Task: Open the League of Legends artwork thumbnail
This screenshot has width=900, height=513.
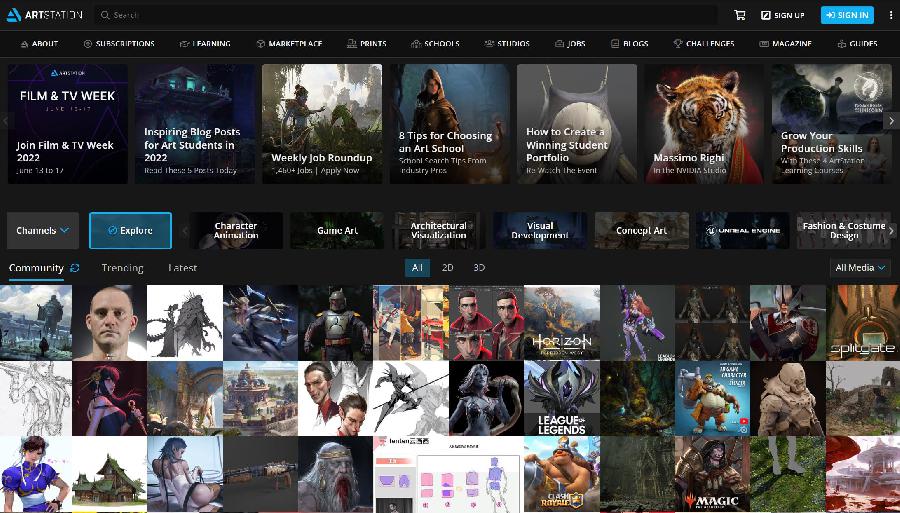Action: pos(562,398)
